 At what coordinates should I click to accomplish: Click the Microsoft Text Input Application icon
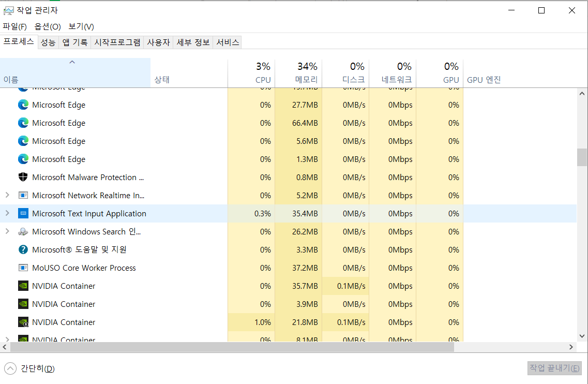click(23, 213)
